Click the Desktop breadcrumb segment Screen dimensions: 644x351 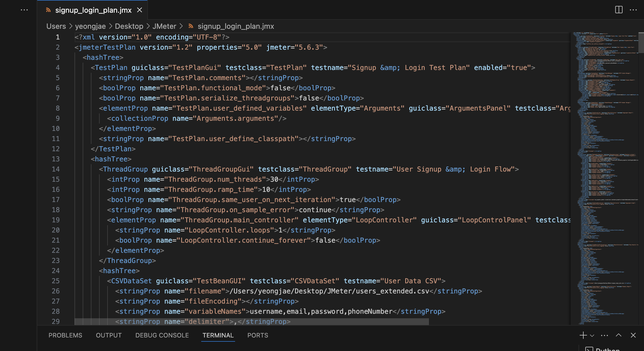129,26
